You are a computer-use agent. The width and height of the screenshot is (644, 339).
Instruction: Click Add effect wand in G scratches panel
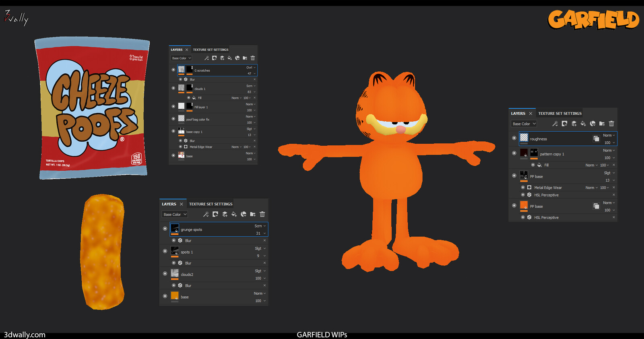[x=206, y=58]
